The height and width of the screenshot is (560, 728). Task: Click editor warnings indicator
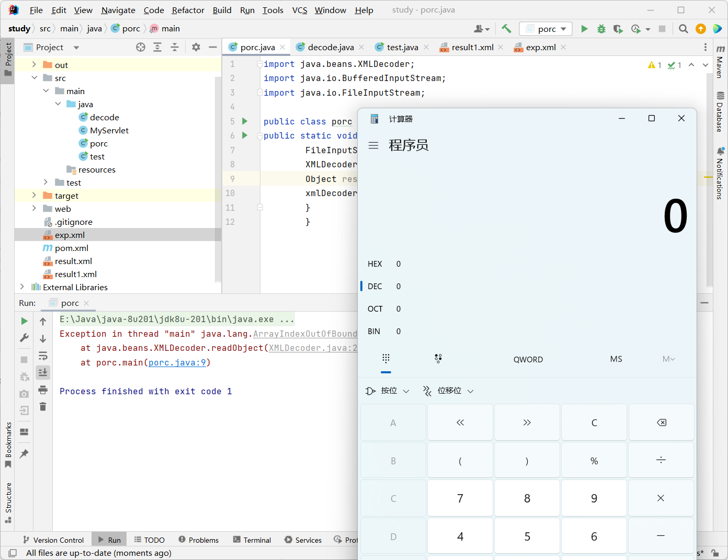coord(655,65)
